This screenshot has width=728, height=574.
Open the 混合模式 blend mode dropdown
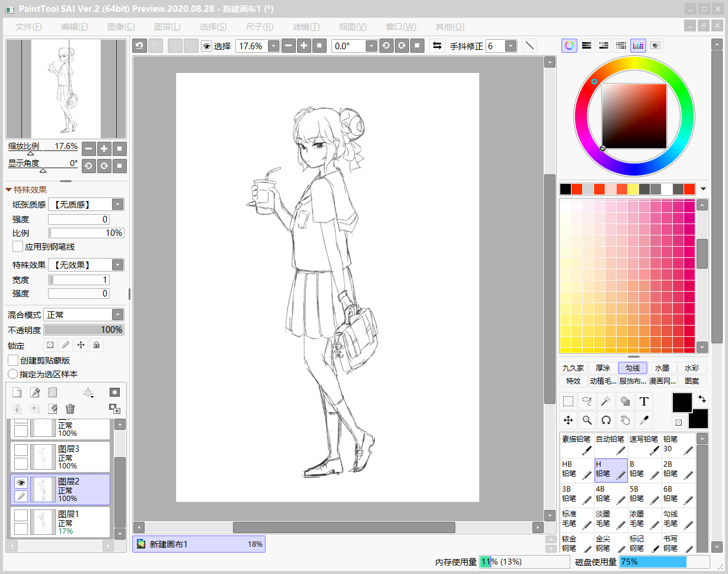click(x=118, y=315)
